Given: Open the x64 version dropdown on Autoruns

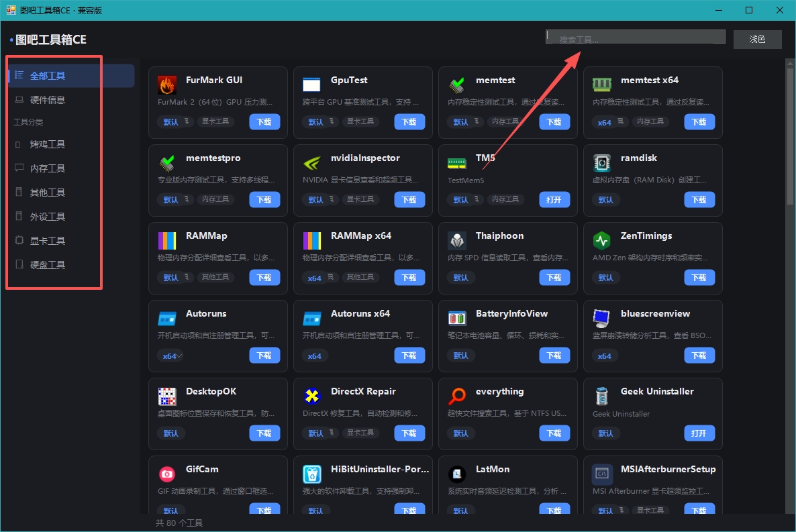Looking at the screenshot, I should point(171,356).
